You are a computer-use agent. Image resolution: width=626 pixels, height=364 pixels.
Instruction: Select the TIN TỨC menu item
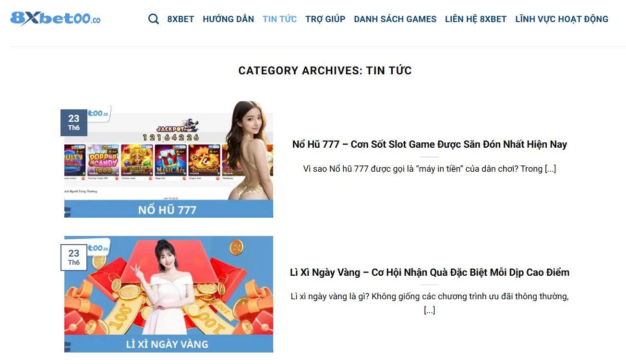tap(279, 19)
